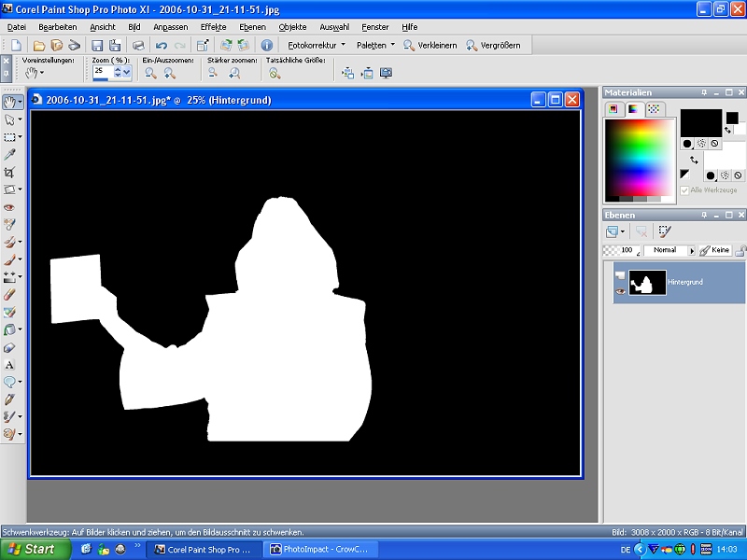
Task: Open the Effekte menu
Action: [x=213, y=27]
